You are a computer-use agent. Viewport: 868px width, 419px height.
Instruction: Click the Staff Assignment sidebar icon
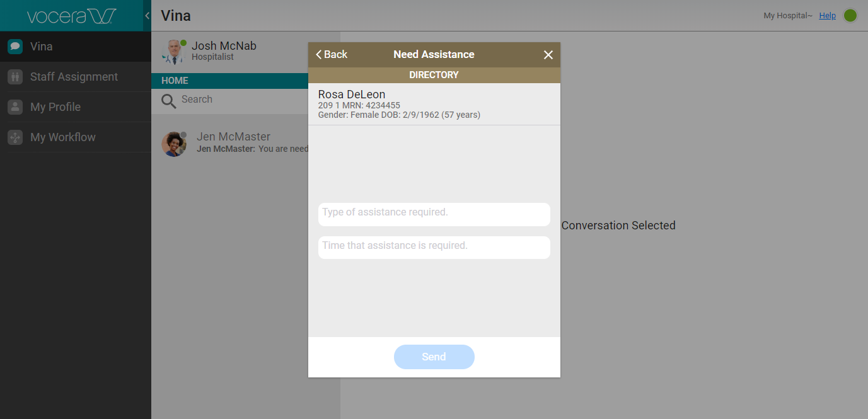[x=15, y=77]
